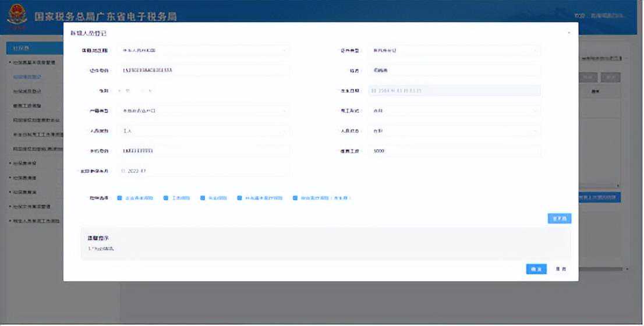Click the dropdown arrow of 人员状态
The height and width of the screenshot is (326, 644).
(x=535, y=131)
